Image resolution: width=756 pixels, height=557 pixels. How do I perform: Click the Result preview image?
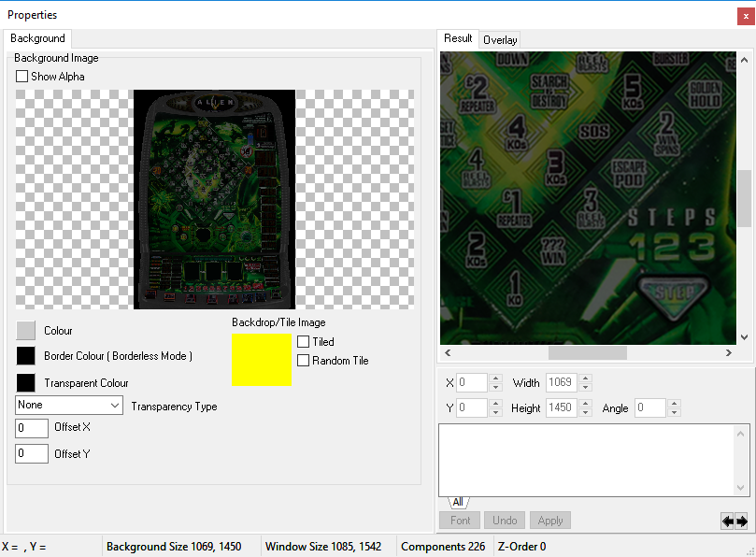588,198
